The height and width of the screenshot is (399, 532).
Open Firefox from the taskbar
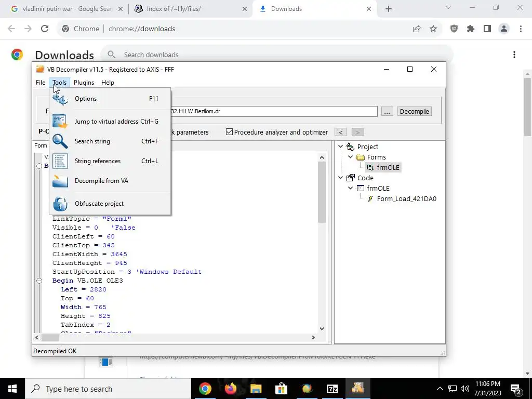click(x=230, y=389)
